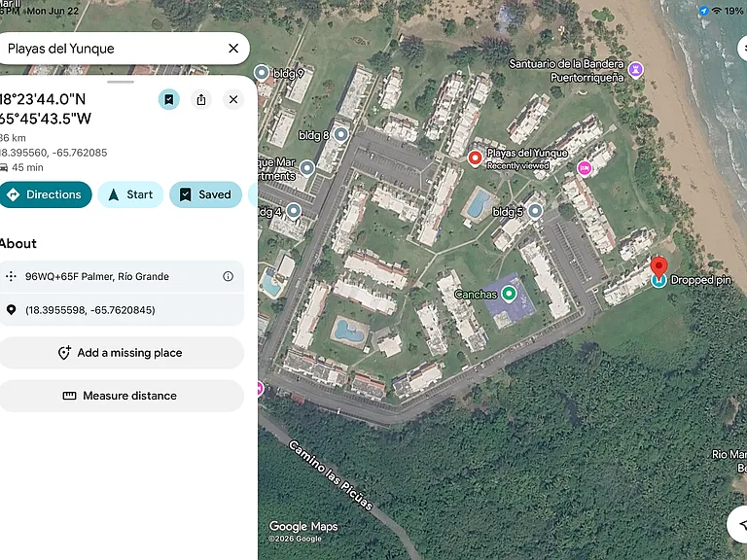Copy coordinates (18.3955598, -65.7620845)
The width and height of the screenshot is (747, 560).
pos(122,310)
